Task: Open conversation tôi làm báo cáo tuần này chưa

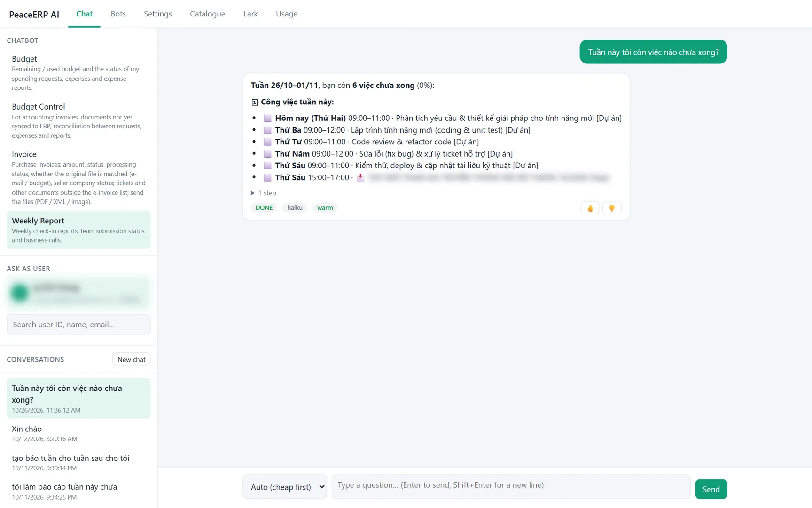Action: point(78,492)
